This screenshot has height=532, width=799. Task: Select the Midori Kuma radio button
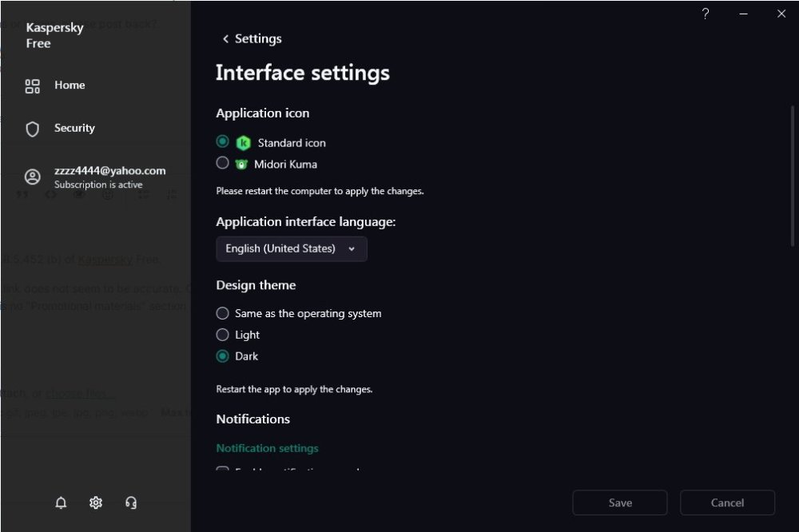(222, 163)
